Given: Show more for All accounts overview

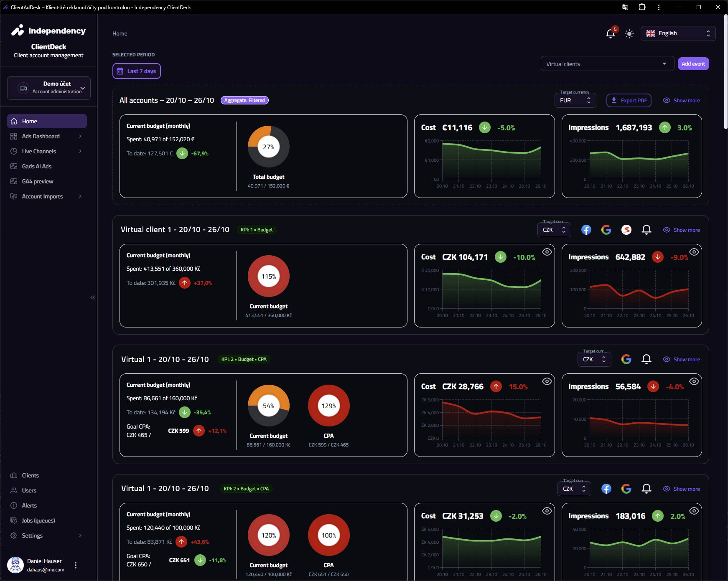Looking at the screenshot, I should [681, 100].
